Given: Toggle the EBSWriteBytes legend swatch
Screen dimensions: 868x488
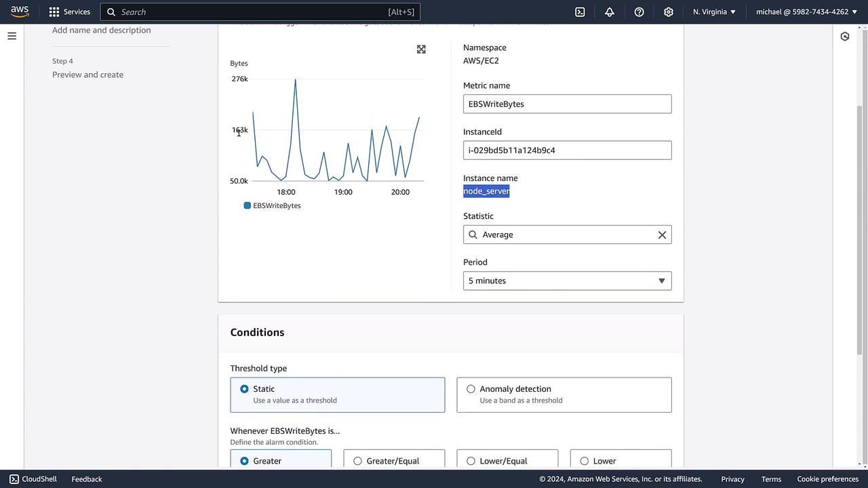Looking at the screenshot, I should point(248,205).
